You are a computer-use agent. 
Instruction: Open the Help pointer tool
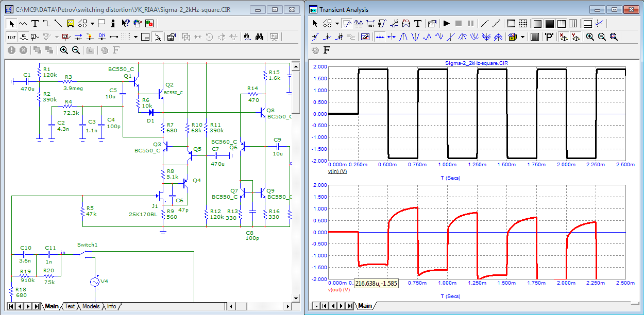125,23
